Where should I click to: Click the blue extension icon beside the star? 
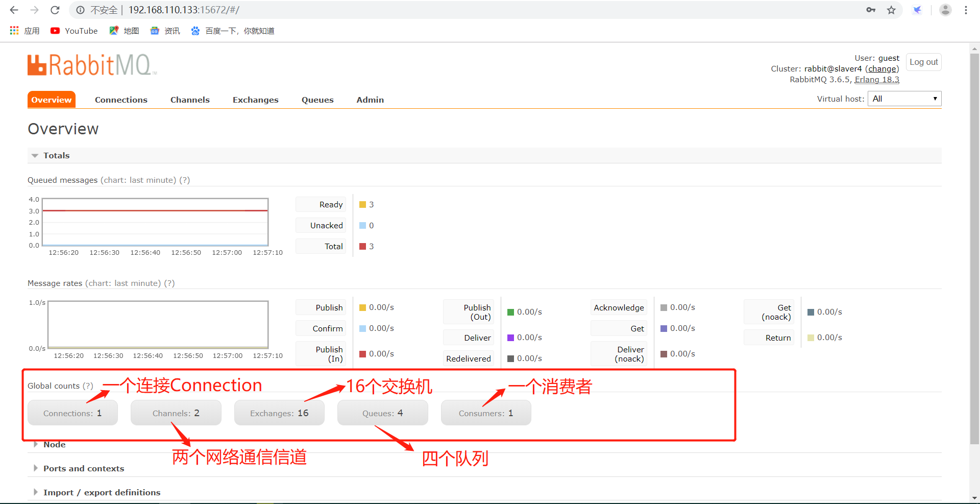pyautogui.click(x=917, y=10)
